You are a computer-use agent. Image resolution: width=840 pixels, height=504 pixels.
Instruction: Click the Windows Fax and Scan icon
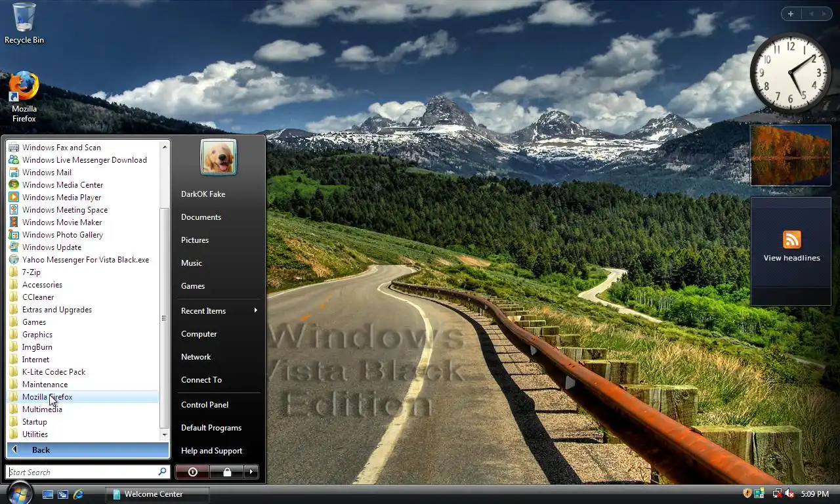pos(14,148)
